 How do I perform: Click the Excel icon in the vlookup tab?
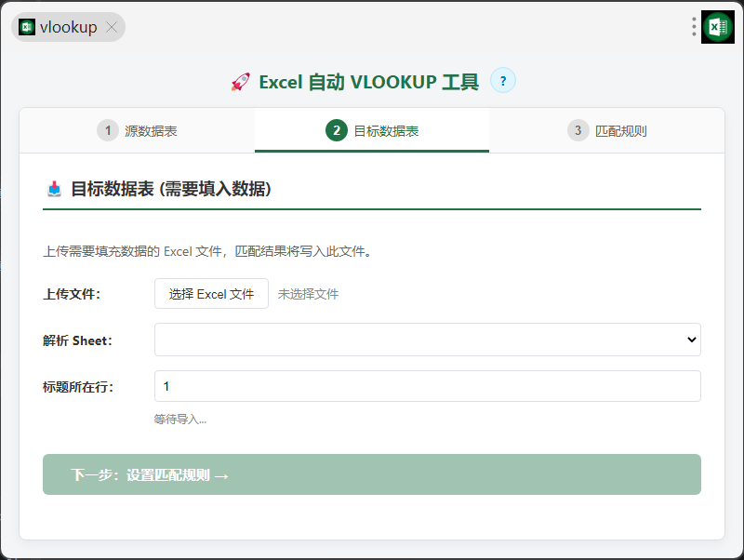[x=27, y=27]
